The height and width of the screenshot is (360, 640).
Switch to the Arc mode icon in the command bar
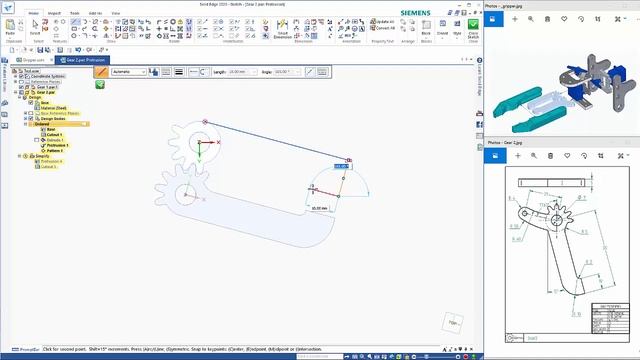204,72
